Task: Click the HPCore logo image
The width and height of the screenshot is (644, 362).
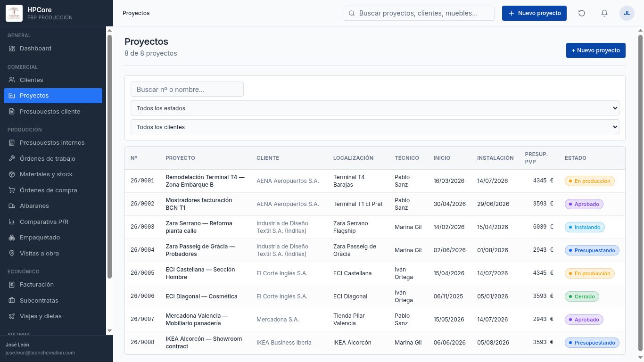Action: (x=14, y=13)
